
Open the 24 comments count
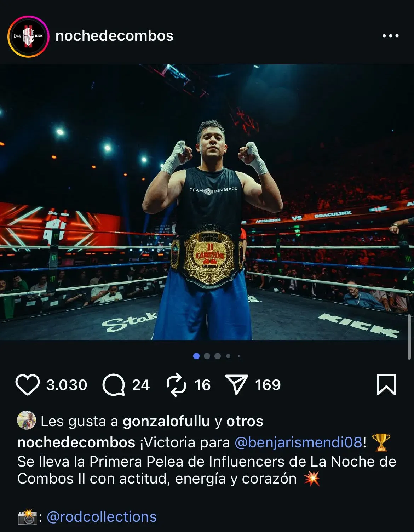(x=141, y=385)
